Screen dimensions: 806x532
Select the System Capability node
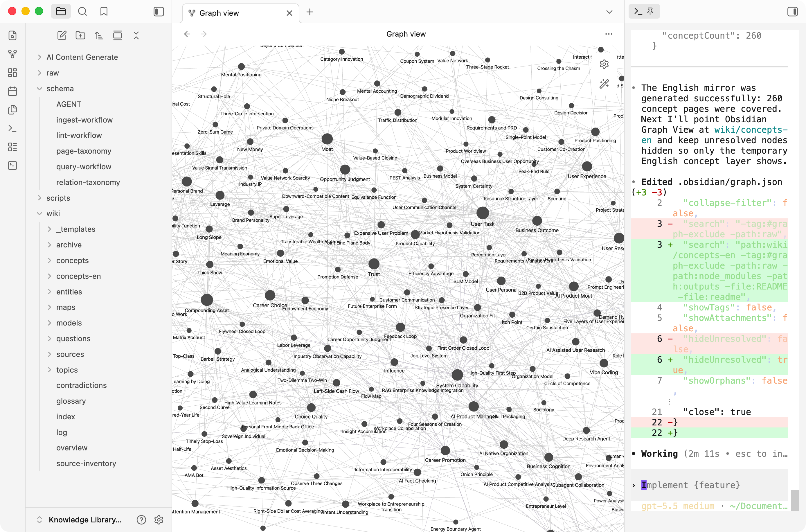pyautogui.click(x=457, y=375)
